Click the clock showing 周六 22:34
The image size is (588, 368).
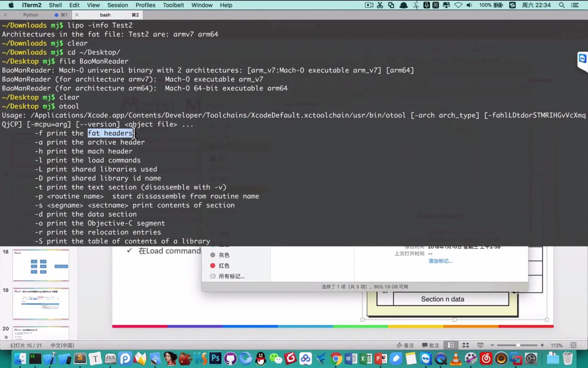(537, 5)
